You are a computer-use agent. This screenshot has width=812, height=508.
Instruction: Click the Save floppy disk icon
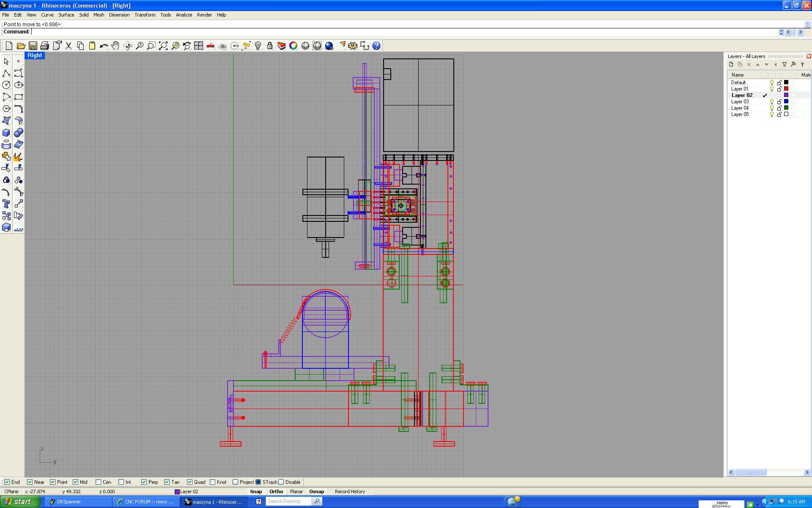point(33,46)
